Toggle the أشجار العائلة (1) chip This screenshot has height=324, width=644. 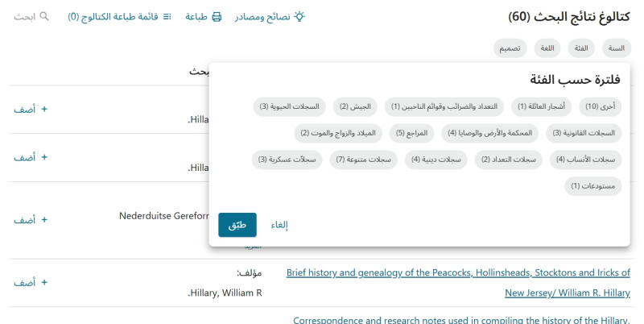541,106
